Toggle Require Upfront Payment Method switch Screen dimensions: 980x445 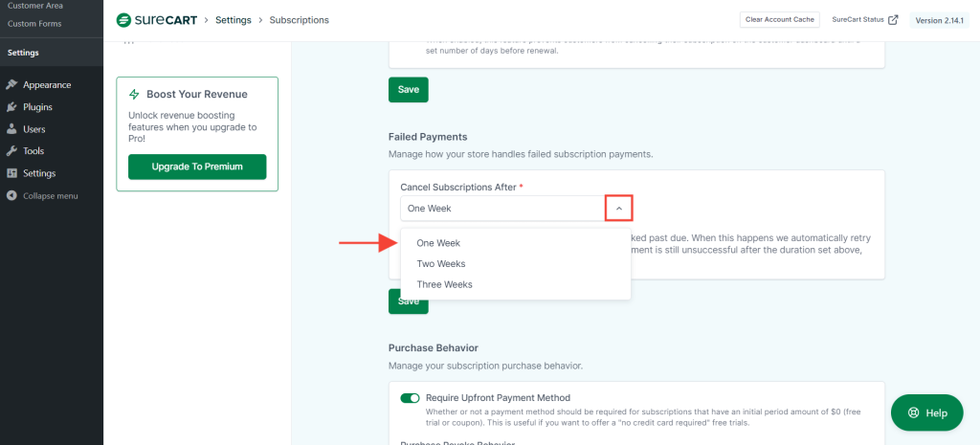tap(410, 398)
